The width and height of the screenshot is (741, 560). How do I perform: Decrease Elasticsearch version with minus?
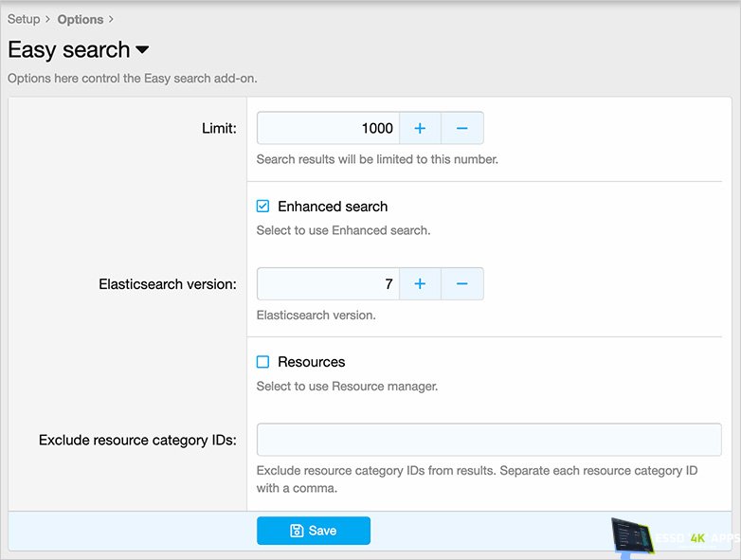(x=462, y=283)
